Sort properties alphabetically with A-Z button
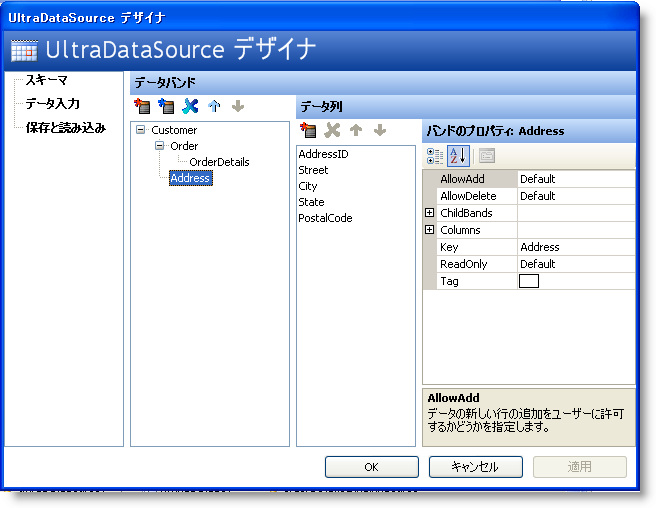This screenshot has height=508, width=656. coord(458,156)
